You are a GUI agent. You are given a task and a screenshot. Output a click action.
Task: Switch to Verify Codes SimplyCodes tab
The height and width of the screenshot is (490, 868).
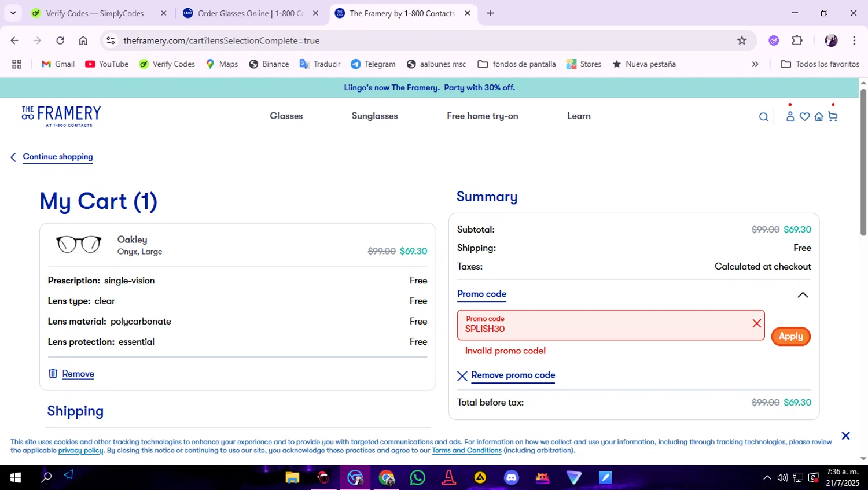[95, 13]
